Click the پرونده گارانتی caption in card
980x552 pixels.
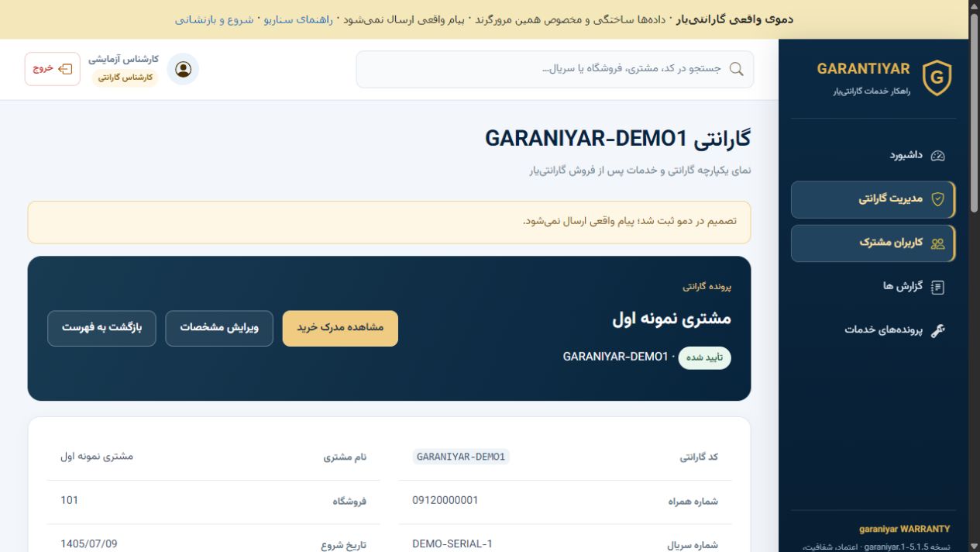(707, 286)
